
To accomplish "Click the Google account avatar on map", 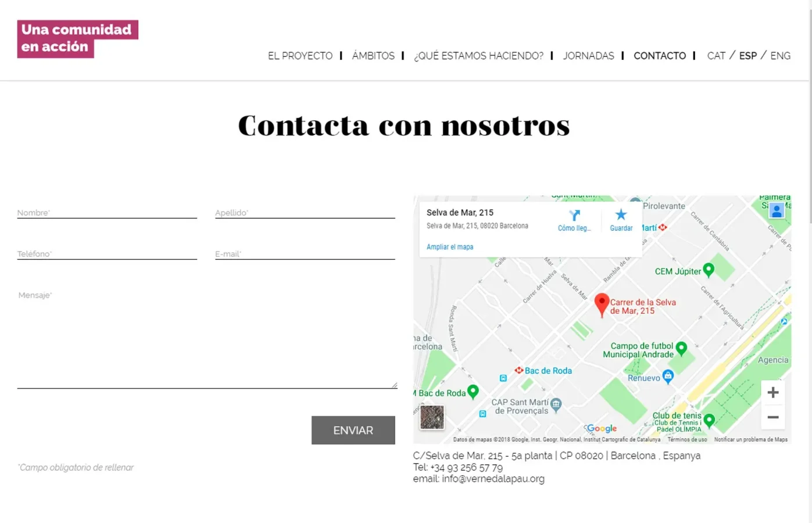I will point(777,210).
